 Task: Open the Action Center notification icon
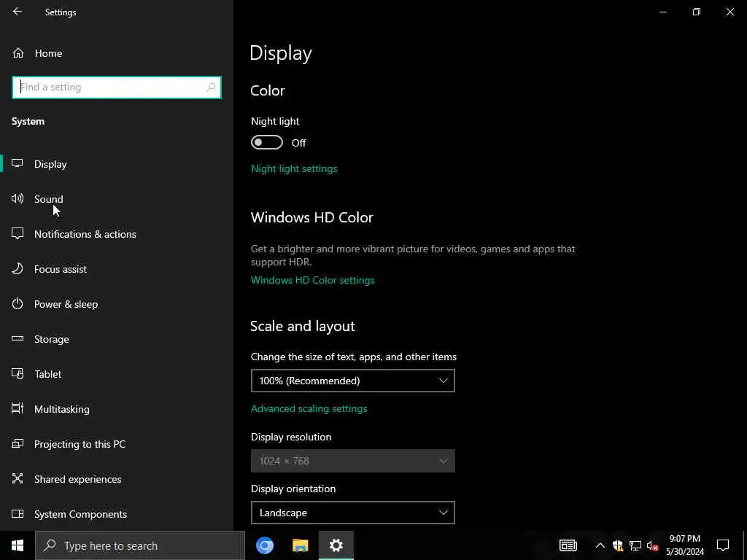point(723,545)
